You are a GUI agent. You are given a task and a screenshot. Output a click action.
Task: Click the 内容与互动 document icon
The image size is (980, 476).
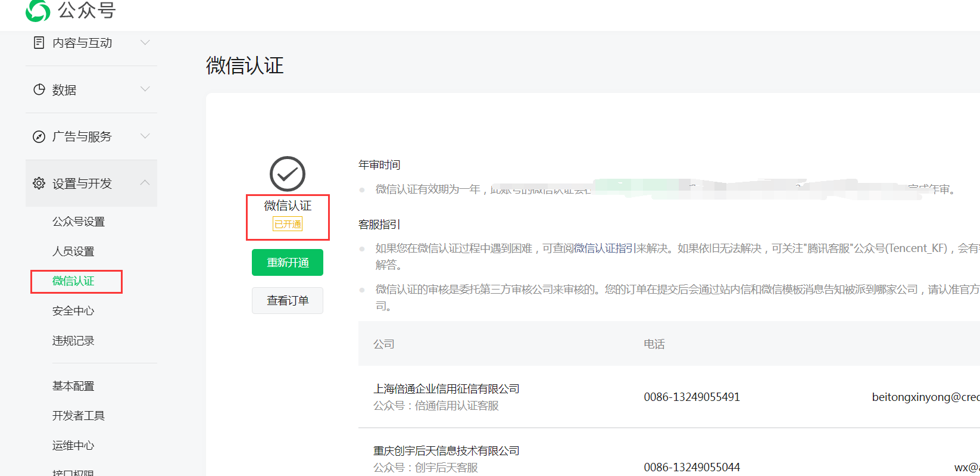coord(39,42)
